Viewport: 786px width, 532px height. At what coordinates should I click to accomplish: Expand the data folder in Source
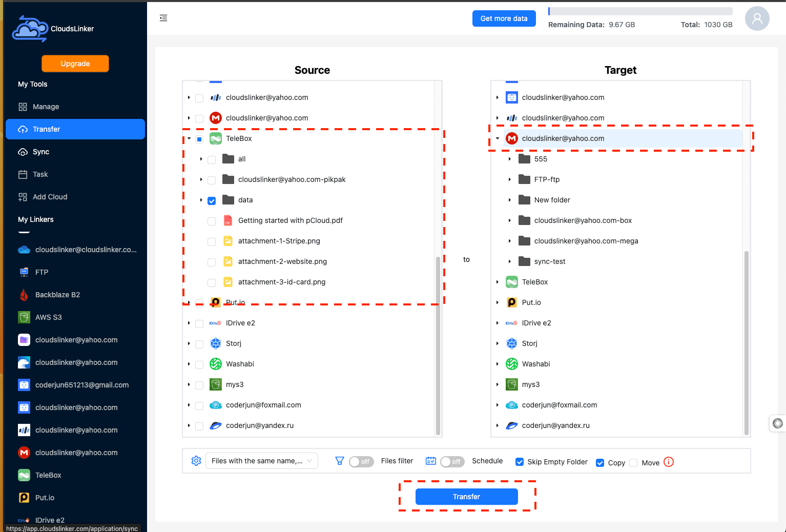coord(201,200)
